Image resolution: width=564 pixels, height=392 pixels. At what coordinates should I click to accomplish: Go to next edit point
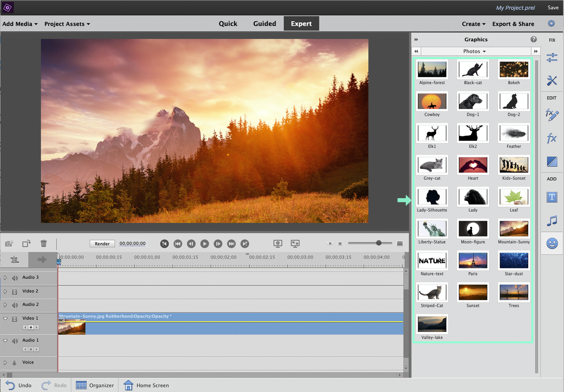[245, 244]
